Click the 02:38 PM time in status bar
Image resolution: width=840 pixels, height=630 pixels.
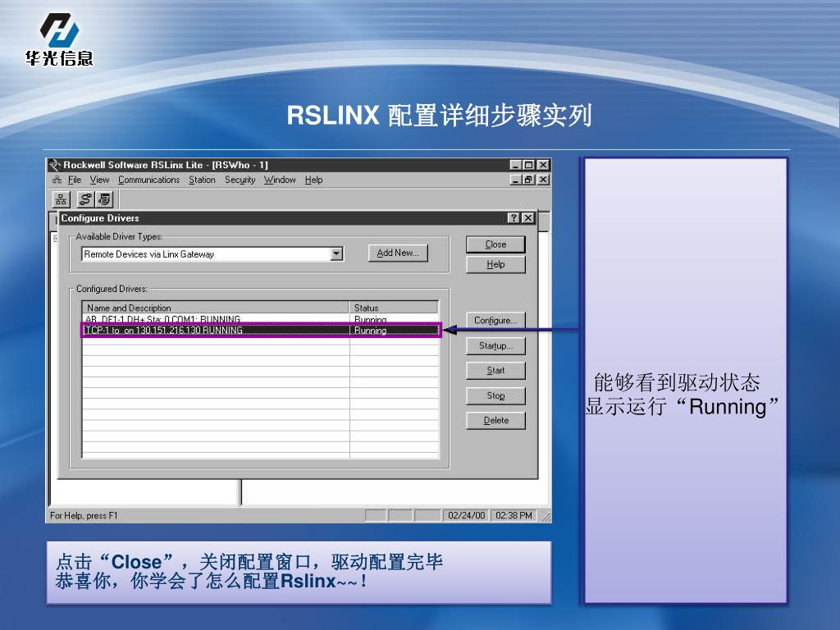[514, 515]
